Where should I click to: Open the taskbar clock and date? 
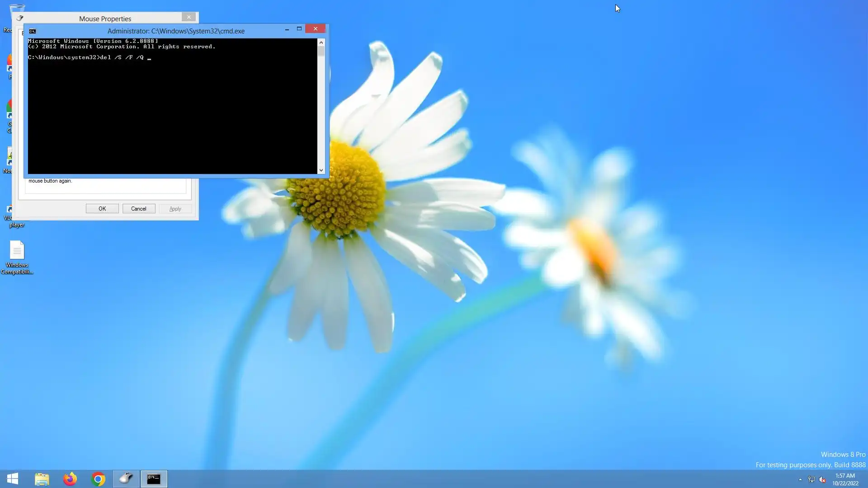click(845, 479)
